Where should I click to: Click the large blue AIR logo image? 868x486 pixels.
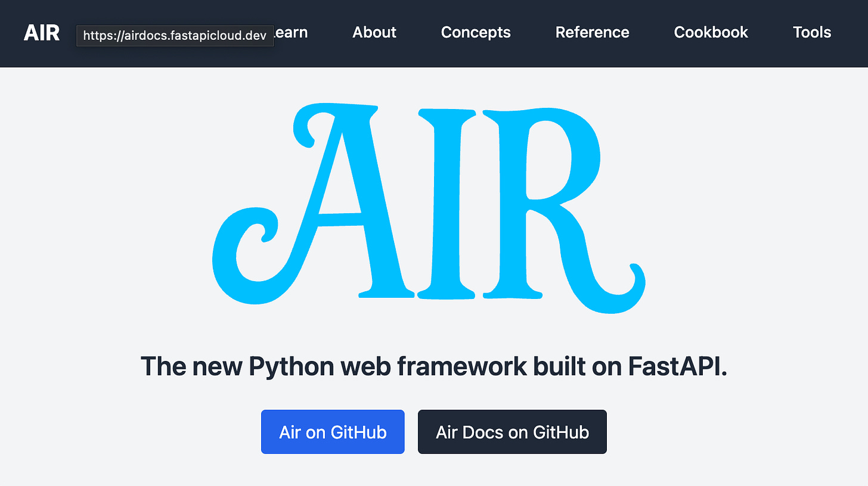click(429, 207)
